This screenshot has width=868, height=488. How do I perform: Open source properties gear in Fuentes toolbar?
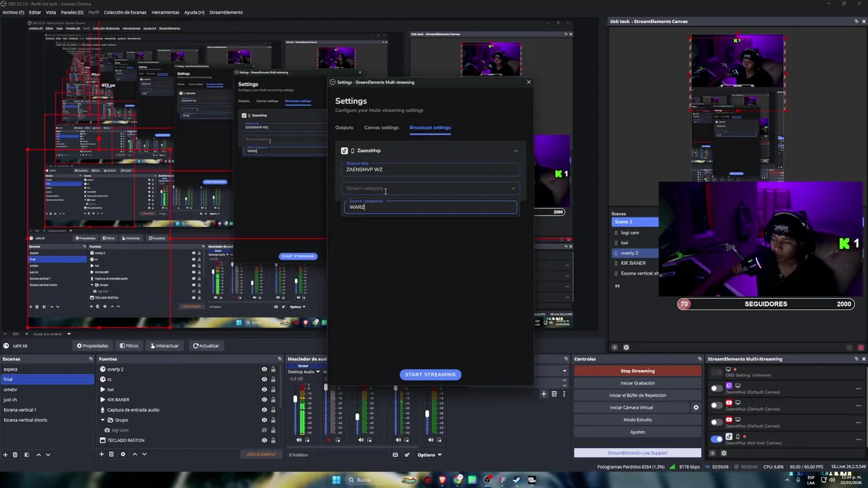[123, 454]
